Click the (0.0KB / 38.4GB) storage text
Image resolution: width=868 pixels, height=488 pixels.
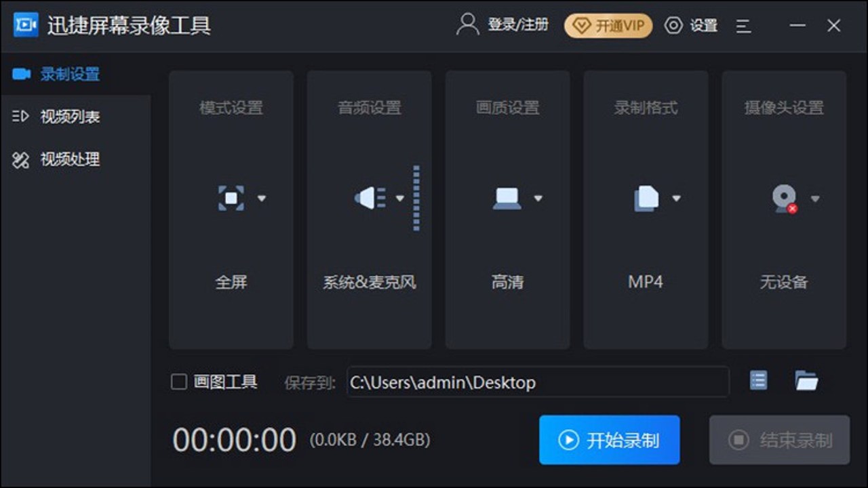(370, 441)
